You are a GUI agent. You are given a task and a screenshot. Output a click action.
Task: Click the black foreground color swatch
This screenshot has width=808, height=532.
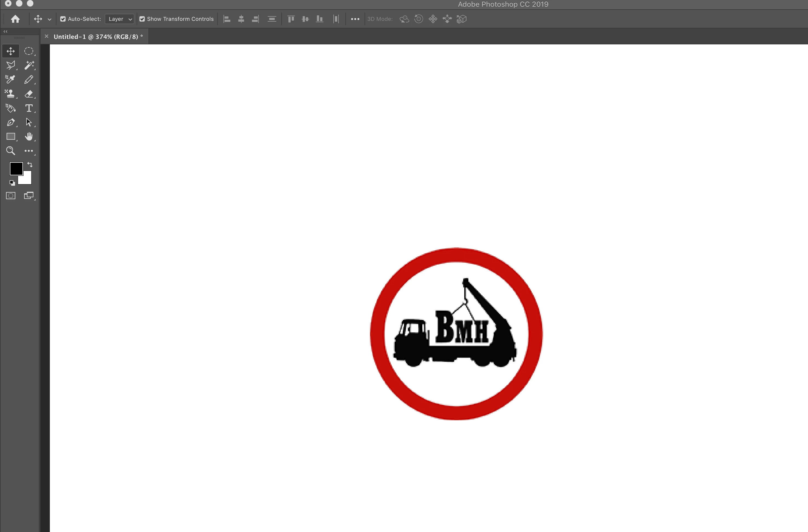coord(16,168)
